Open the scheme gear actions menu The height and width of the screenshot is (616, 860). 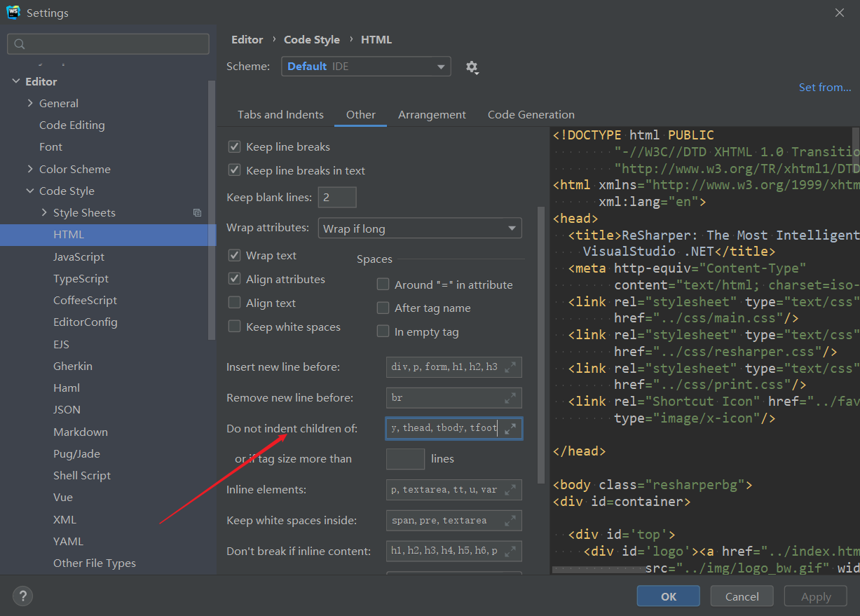[472, 67]
